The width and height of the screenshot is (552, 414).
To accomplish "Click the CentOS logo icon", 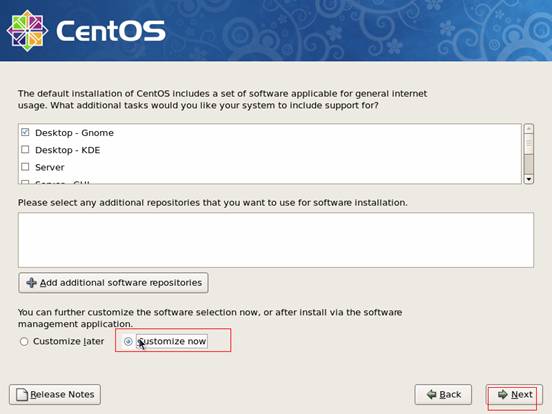I will (27, 30).
